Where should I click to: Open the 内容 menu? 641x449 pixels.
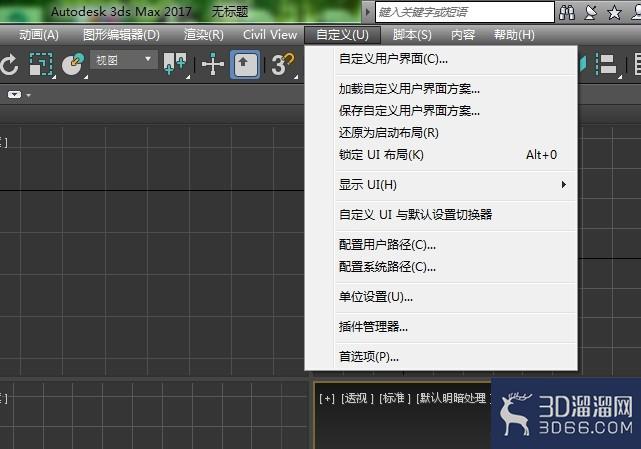pyautogui.click(x=463, y=35)
